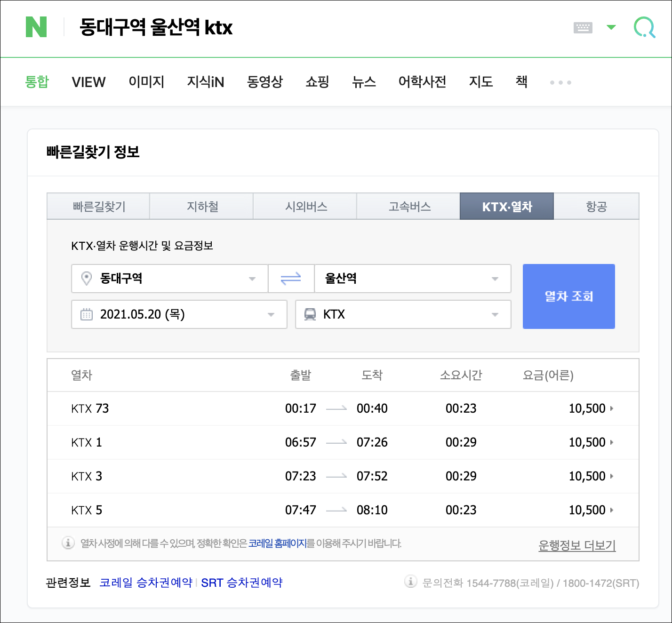The width and height of the screenshot is (672, 623).
Task: Open the KTX train type dropdown
Action: click(403, 314)
